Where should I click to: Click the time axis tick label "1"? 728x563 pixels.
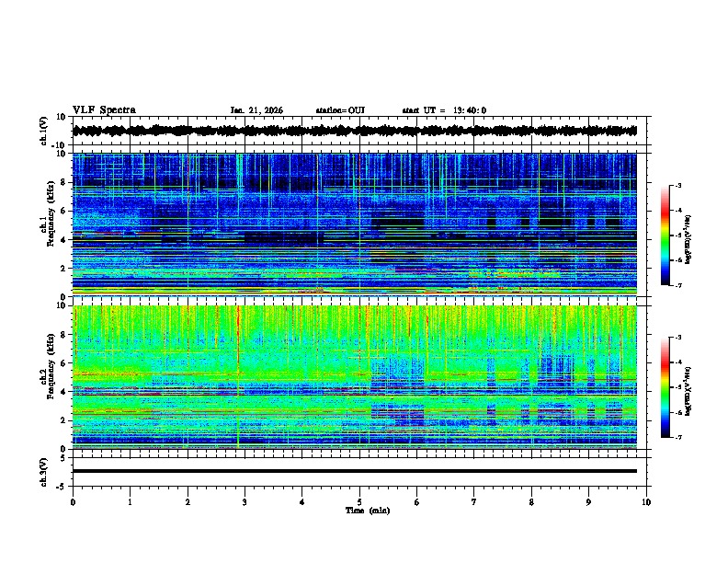click(x=131, y=502)
